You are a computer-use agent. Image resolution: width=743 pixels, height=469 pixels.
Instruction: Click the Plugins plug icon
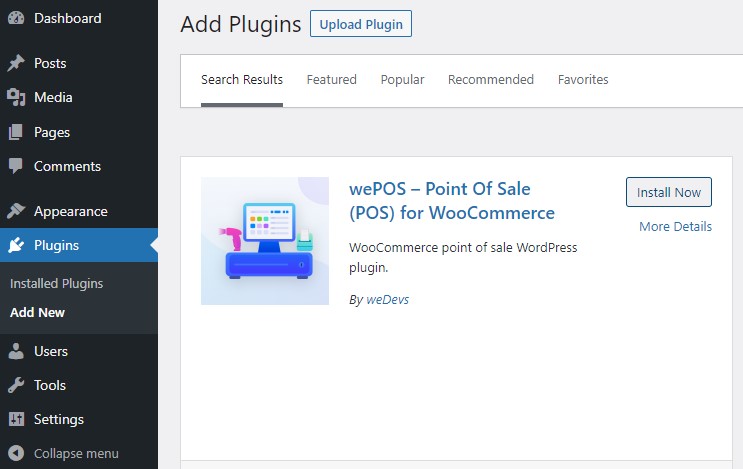[x=16, y=245]
